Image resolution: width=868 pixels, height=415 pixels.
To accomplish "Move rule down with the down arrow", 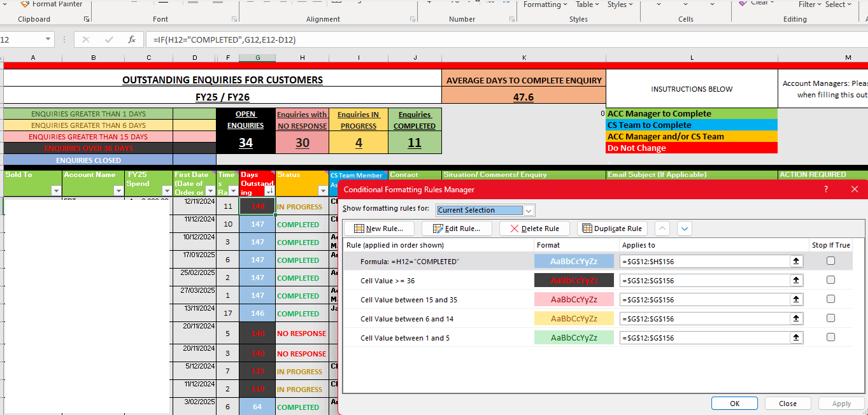I will click(x=684, y=229).
